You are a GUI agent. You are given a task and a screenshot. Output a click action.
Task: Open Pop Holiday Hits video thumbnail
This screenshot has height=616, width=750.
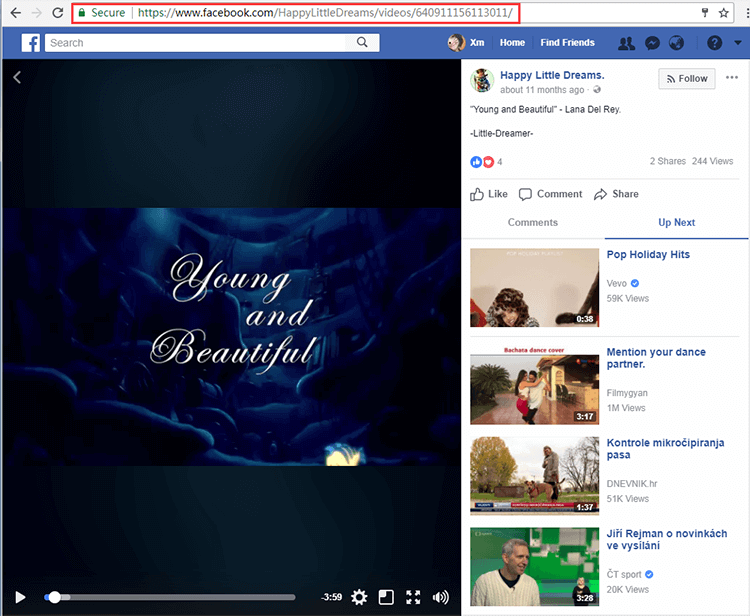point(534,287)
